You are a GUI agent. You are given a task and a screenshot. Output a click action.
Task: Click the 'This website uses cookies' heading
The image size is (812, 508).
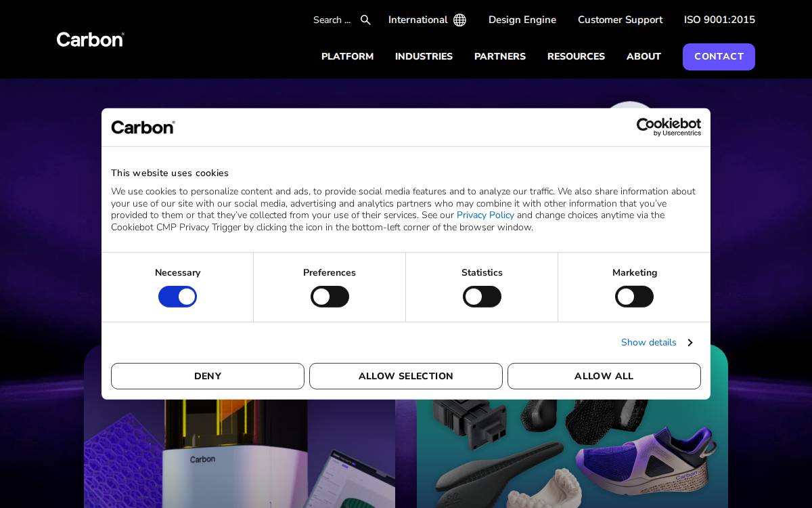170,173
